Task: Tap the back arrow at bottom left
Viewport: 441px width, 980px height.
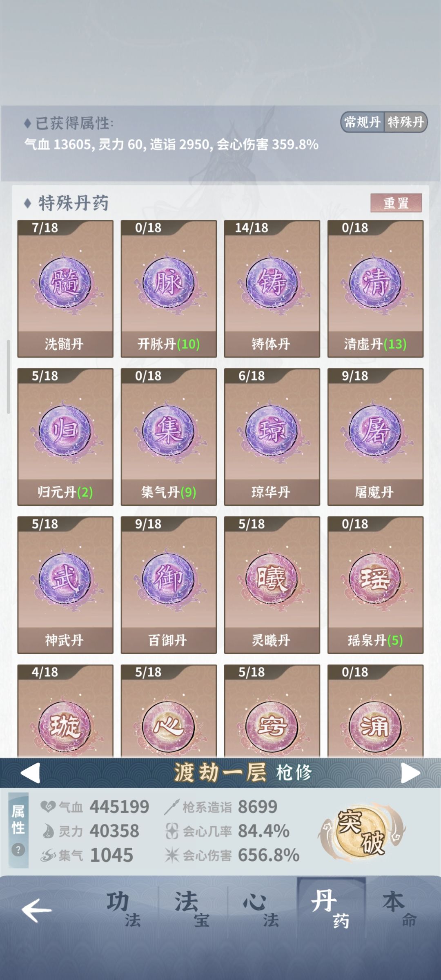Action: pos(37,910)
